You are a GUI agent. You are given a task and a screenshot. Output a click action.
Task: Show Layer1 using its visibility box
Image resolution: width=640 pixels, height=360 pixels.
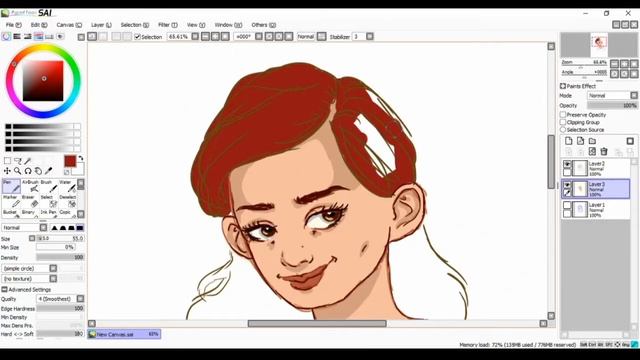567,205
